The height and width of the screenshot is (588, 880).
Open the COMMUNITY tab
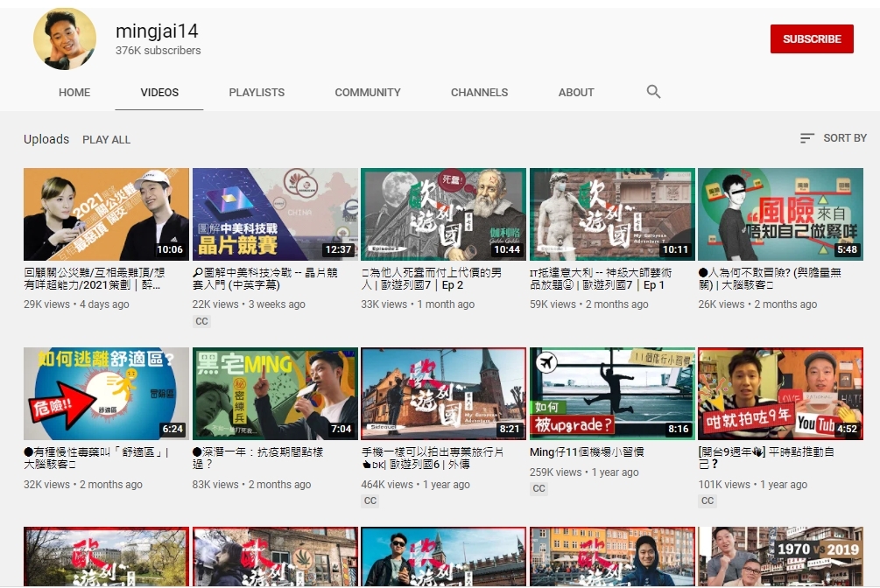pyautogui.click(x=368, y=92)
